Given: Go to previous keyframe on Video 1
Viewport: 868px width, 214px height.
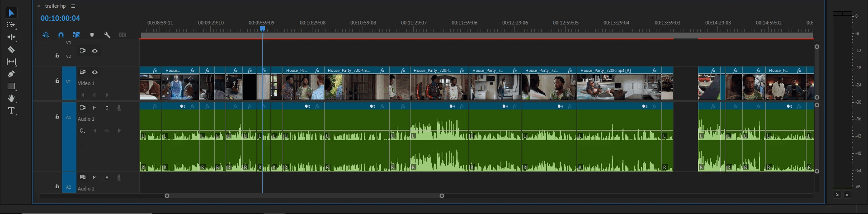Looking at the screenshot, I should pyautogui.click(x=83, y=95).
